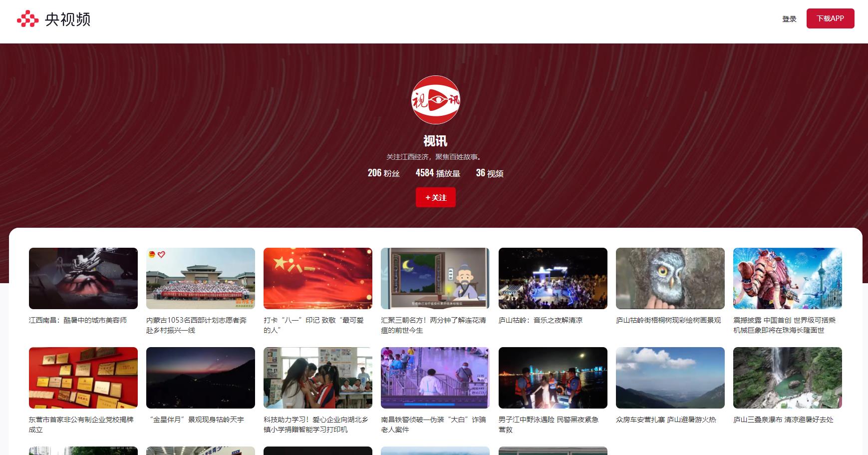
Task: Open the owl painting thumbnail 梧桐树彩绘
Action: [x=670, y=278]
